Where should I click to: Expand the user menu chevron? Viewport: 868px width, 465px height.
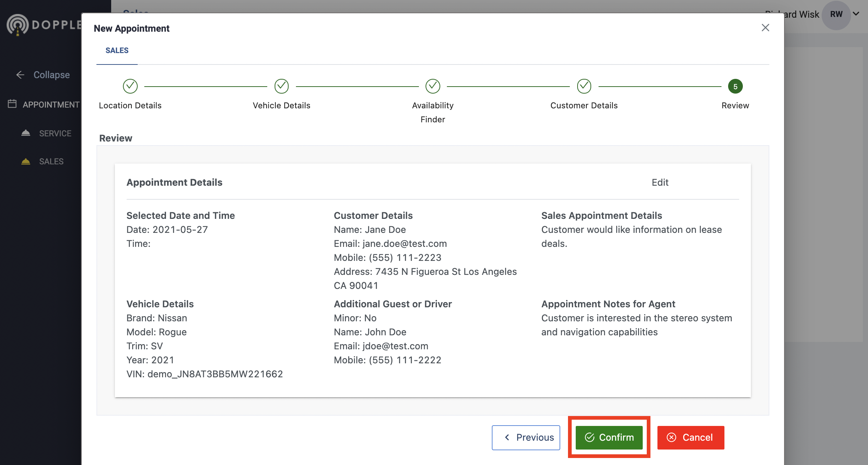tap(856, 14)
